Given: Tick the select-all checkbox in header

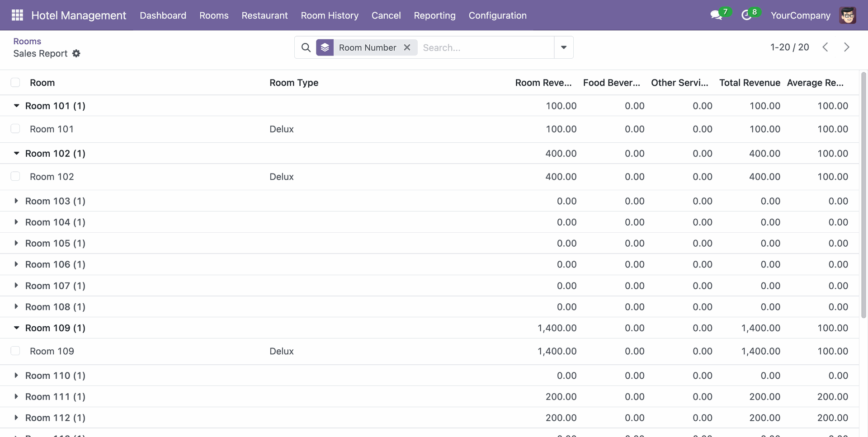Looking at the screenshot, I should [x=15, y=82].
